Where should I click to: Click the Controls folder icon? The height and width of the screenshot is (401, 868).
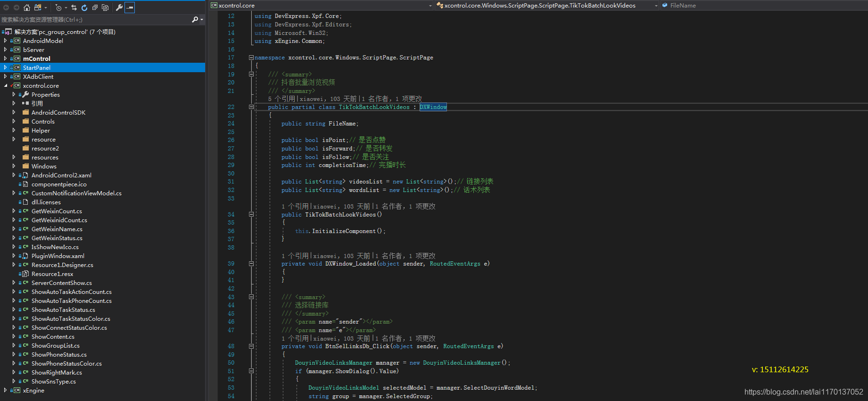point(25,121)
